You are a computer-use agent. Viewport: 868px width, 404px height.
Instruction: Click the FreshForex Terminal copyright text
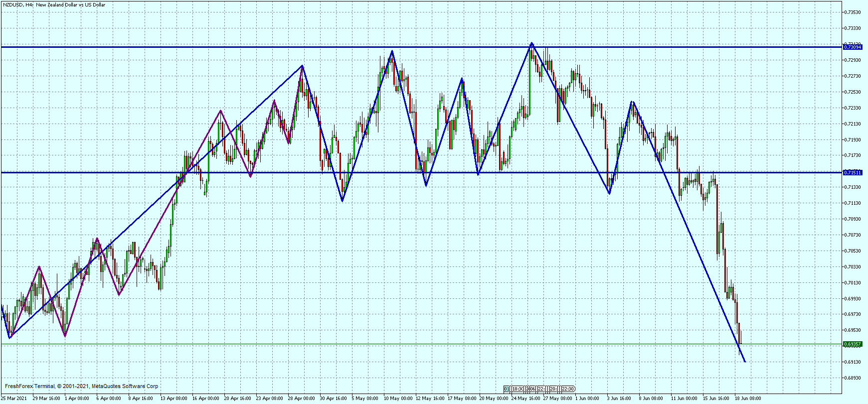tap(81, 386)
